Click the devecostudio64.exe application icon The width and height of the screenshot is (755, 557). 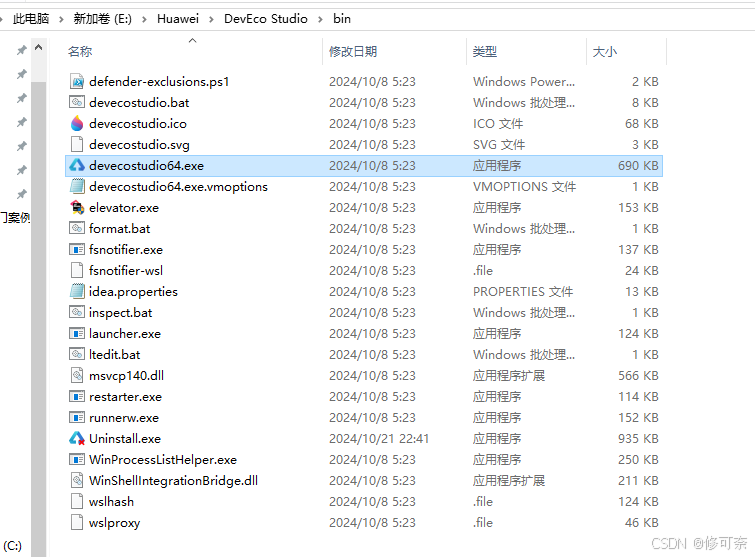coord(77,166)
